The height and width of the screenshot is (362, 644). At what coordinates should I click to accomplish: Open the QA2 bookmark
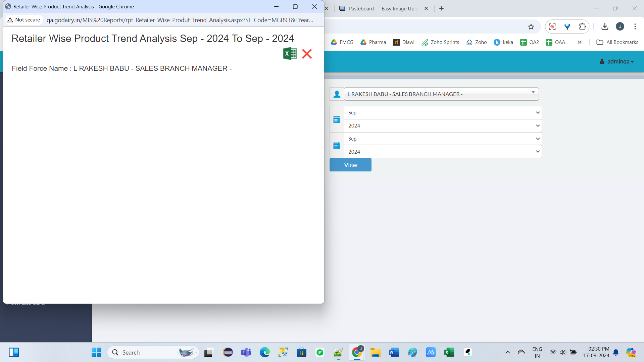(530, 42)
